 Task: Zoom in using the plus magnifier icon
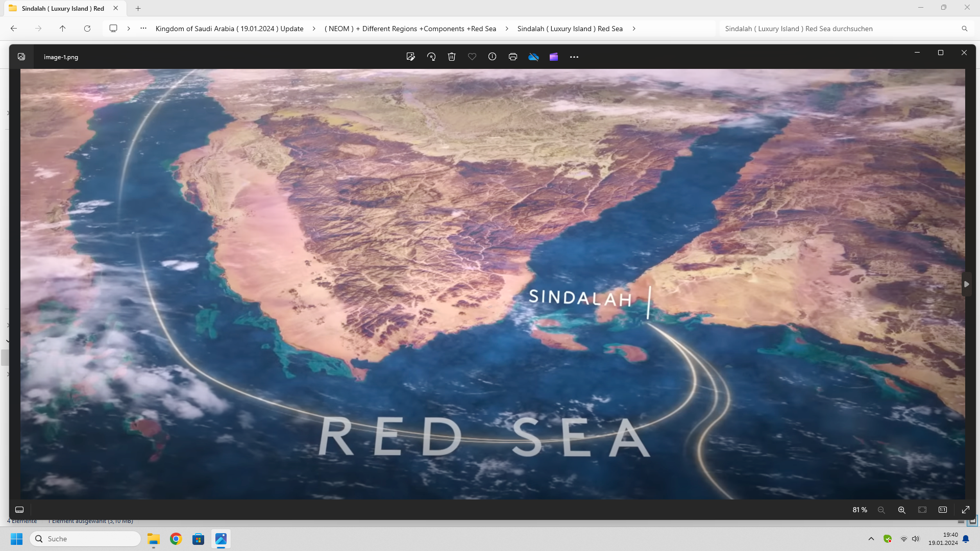(902, 510)
